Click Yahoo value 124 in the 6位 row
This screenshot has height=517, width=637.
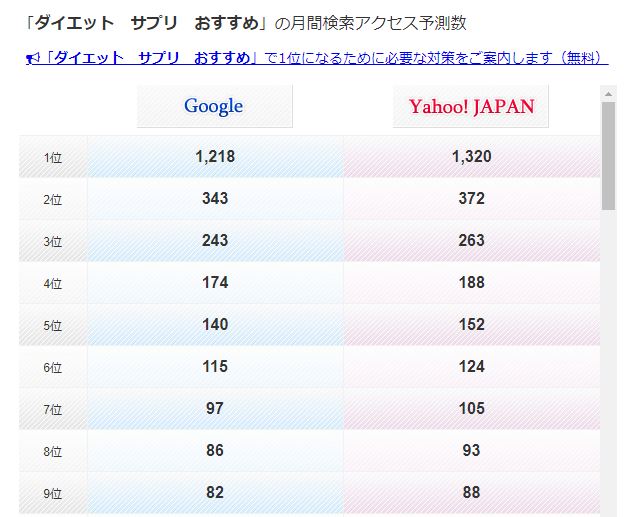coord(472,366)
